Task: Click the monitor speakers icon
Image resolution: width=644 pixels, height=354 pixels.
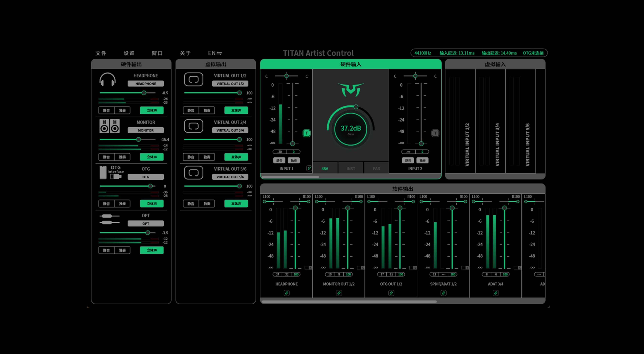Action: 110,126
